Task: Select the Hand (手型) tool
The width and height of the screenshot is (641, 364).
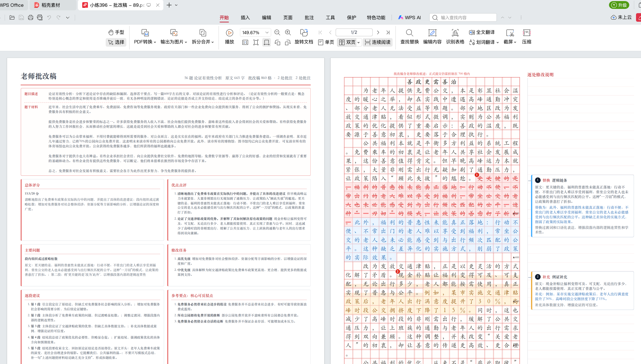Action: (x=116, y=32)
